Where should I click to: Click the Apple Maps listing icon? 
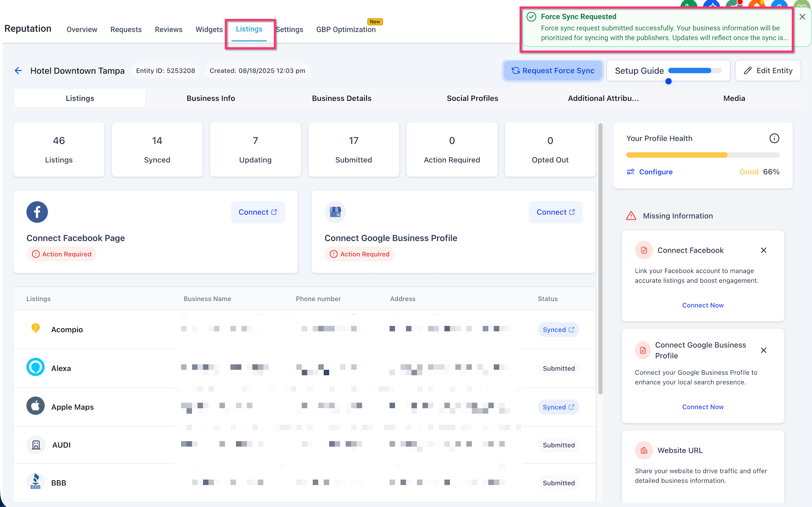pos(35,406)
